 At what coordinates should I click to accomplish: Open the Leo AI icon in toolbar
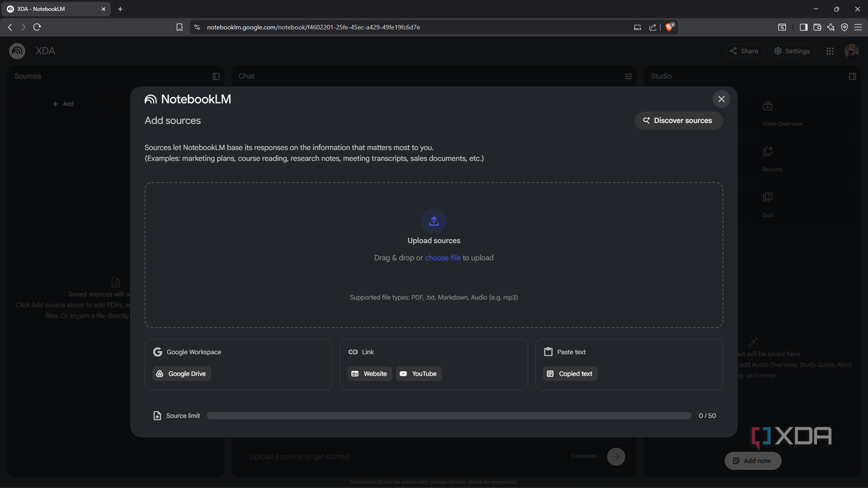[831, 27]
